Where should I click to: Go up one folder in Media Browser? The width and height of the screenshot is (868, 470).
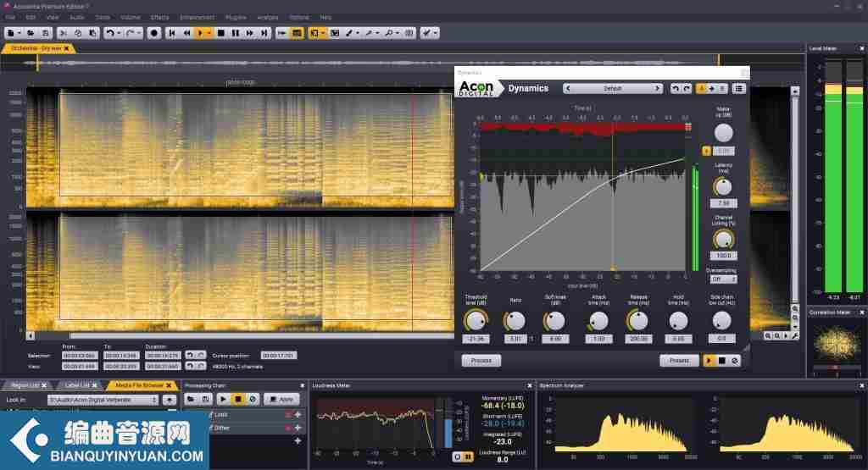tap(169, 400)
